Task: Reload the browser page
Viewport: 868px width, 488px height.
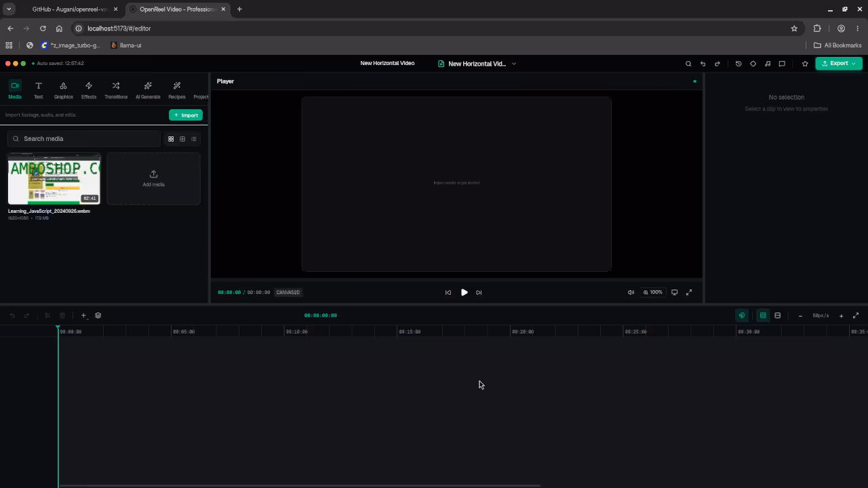Action: [x=43, y=28]
